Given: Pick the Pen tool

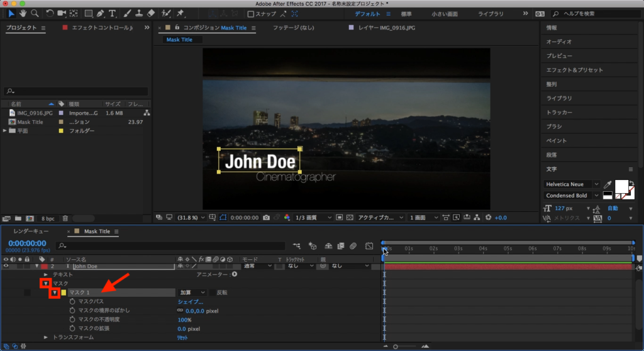Looking at the screenshot, I should pos(101,13).
